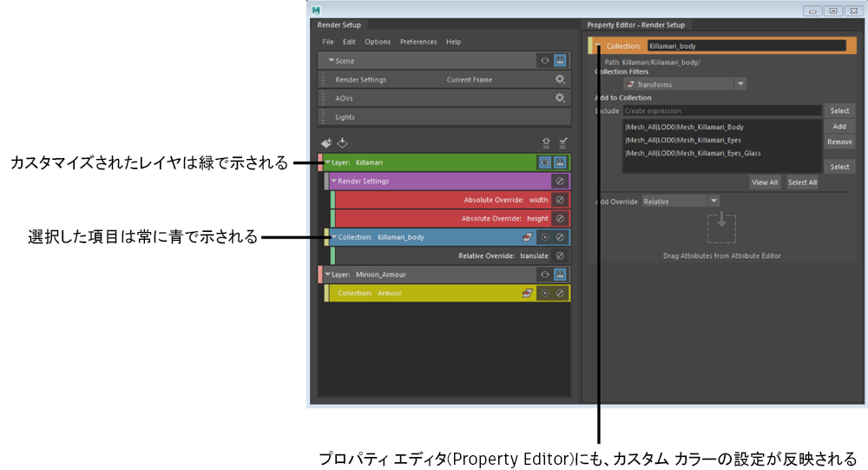Image resolution: width=868 pixels, height=470 pixels.
Task: Click Current Frame text in Render Settings row
Action: (469, 79)
